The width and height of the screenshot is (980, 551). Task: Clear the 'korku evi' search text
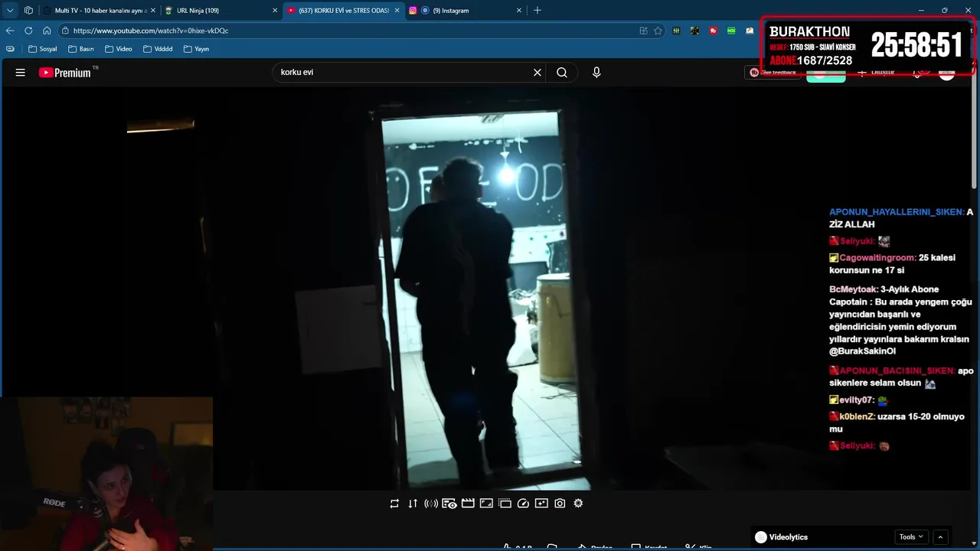[x=537, y=73]
